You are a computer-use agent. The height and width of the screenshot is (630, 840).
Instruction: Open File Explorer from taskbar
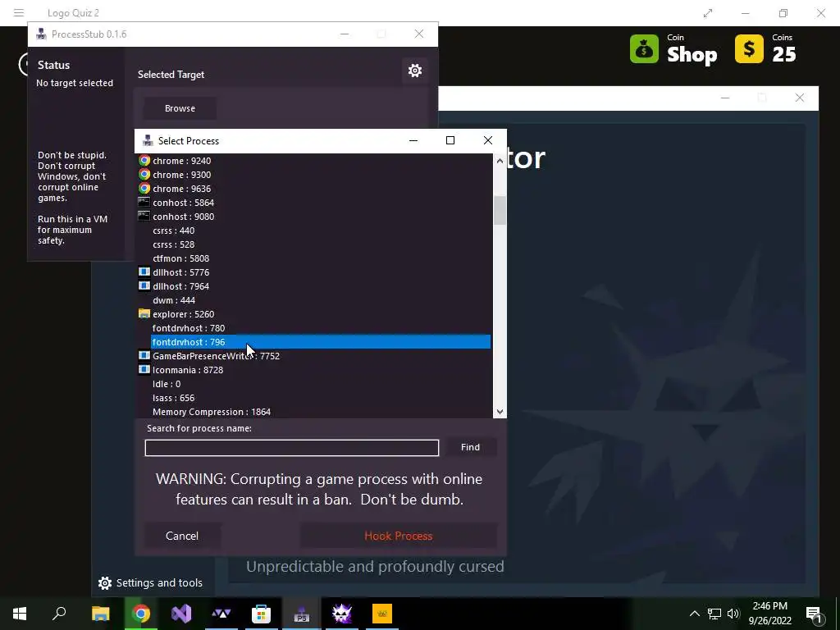[x=100, y=614]
